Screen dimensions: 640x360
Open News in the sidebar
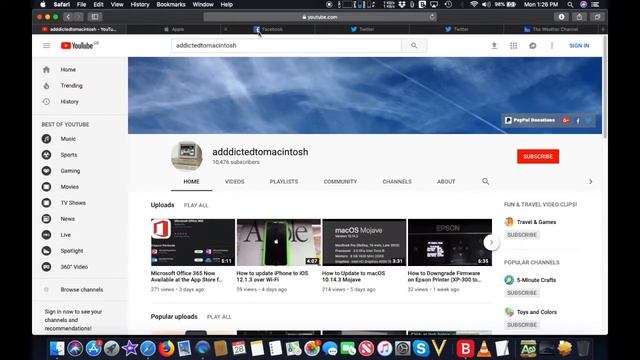click(x=67, y=218)
